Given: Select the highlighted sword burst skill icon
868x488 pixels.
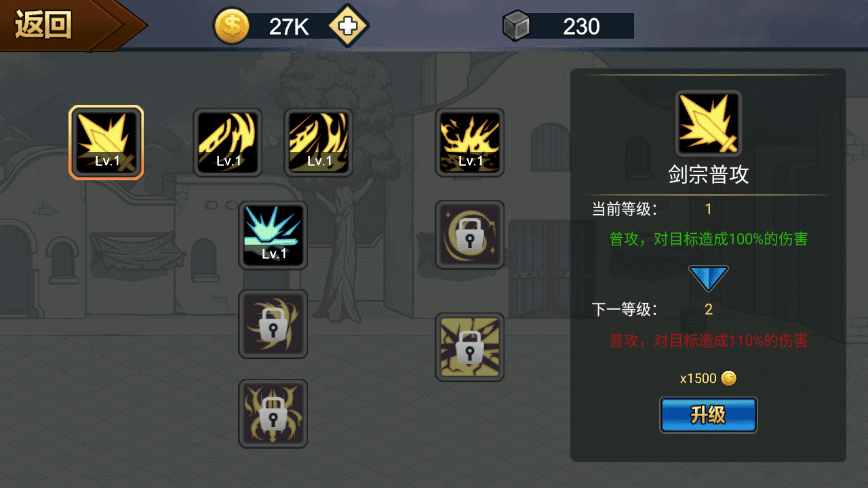Looking at the screenshot, I should click(106, 142).
